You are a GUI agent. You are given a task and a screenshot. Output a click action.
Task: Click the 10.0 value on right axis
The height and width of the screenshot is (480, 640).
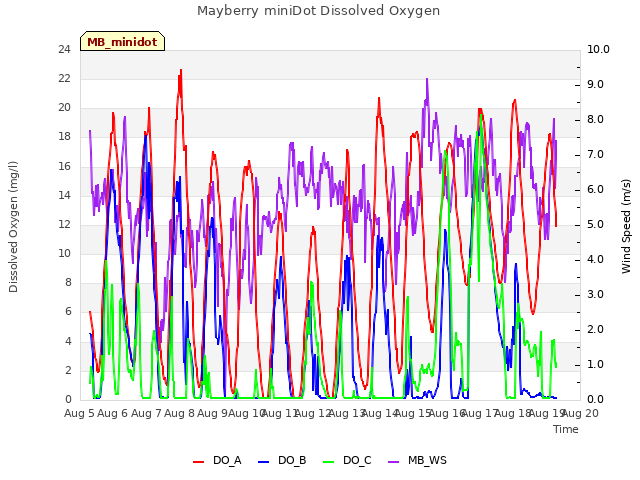coord(598,49)
